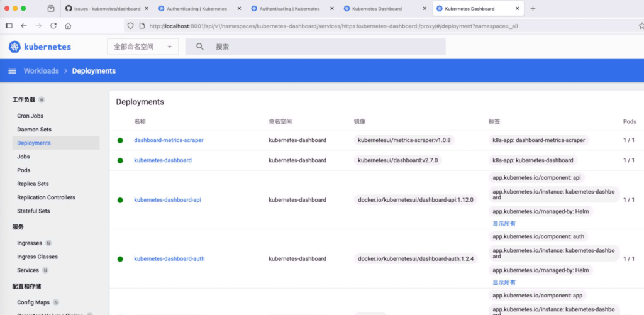Click the browser home icon

pos(68,25)
